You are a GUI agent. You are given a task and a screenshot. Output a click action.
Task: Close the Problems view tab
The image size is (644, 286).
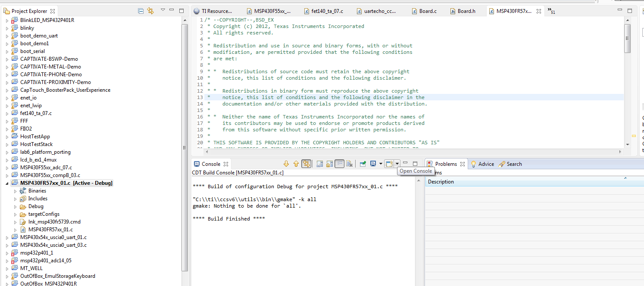(x=462, y=164)
